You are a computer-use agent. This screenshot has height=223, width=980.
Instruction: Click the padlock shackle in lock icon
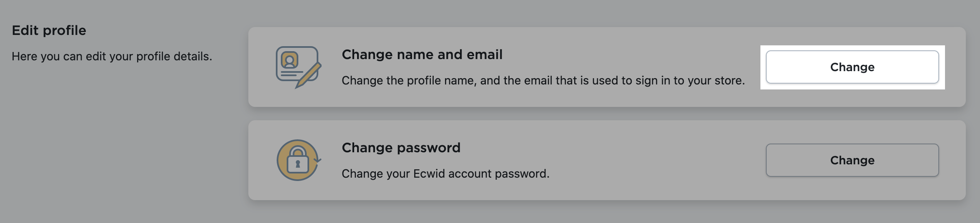[x=298, y=151]
